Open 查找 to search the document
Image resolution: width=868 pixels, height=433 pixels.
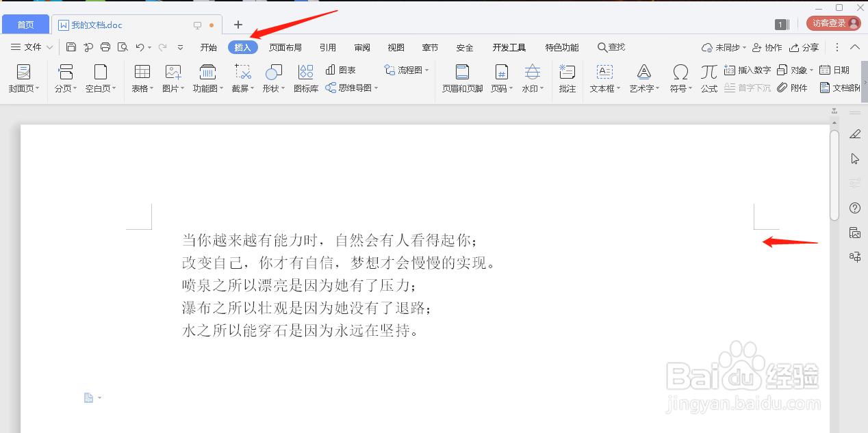(x=610, y=47)
